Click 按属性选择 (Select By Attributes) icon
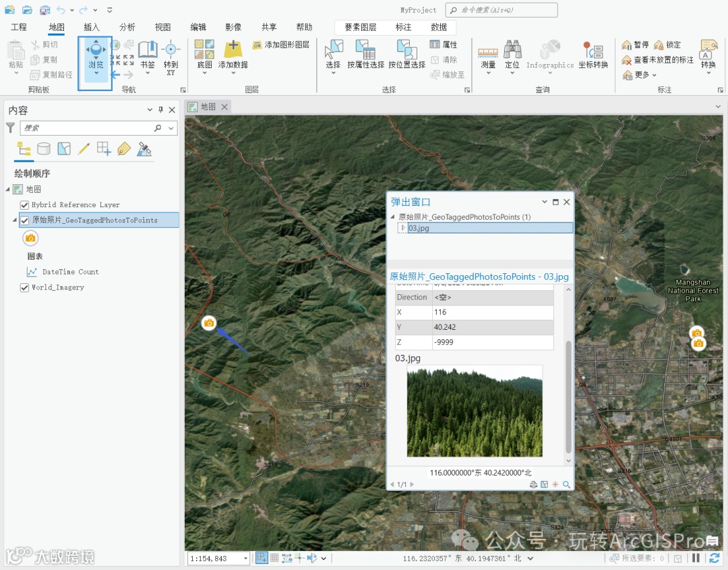This screenshot has height=570, width=728. point(365,50)
